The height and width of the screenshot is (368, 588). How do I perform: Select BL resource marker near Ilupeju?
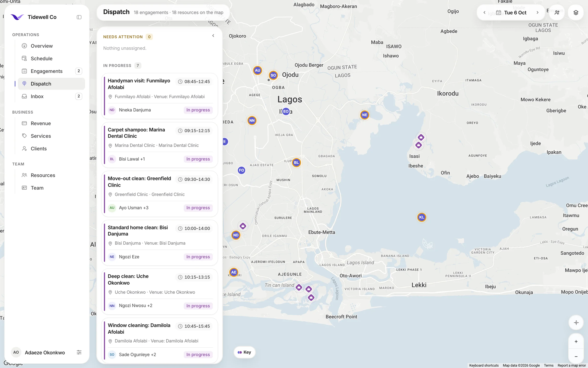(x=296, y=162)
